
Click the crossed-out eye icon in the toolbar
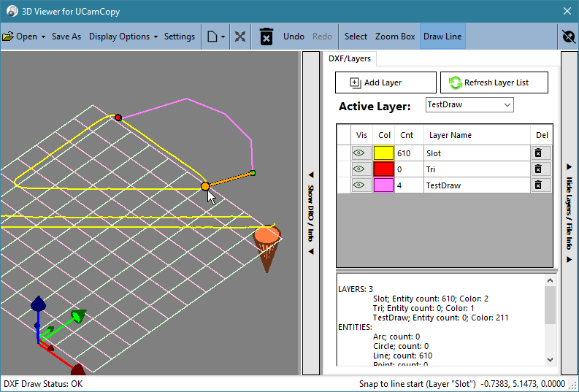pos(569,36)
